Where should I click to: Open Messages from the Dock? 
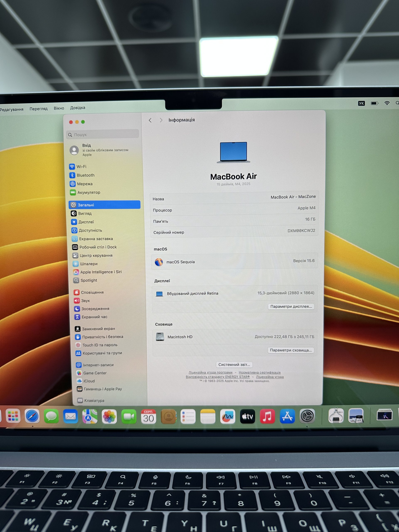point(51,416)
